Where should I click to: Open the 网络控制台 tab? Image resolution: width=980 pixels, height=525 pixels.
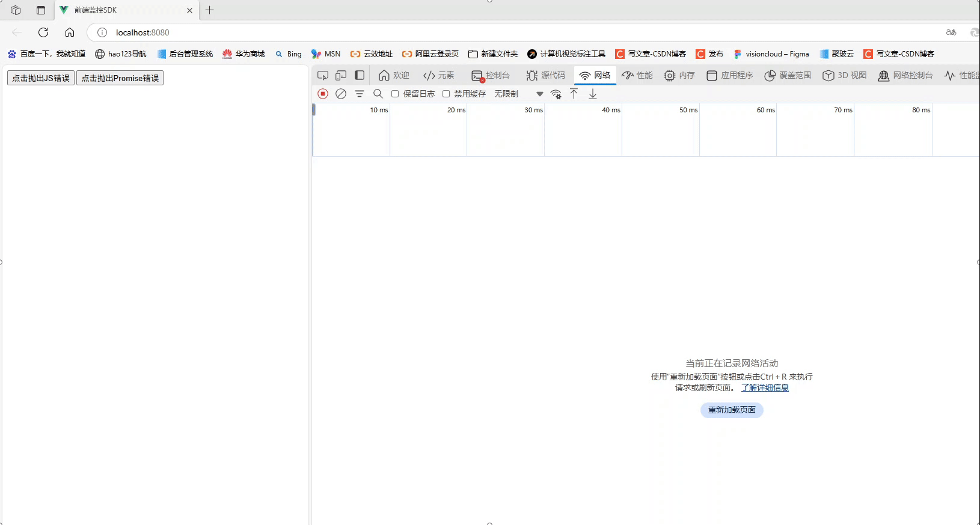tap(905, 76)
